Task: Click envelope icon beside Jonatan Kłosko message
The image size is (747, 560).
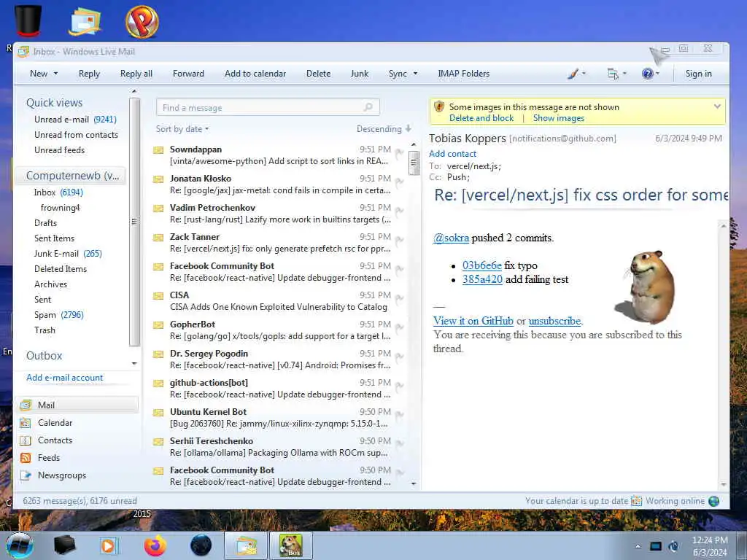Action: [x=158, y=179]
